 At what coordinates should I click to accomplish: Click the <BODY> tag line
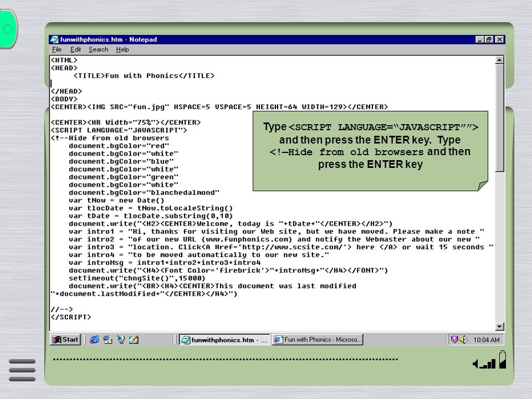pos(64,99)
